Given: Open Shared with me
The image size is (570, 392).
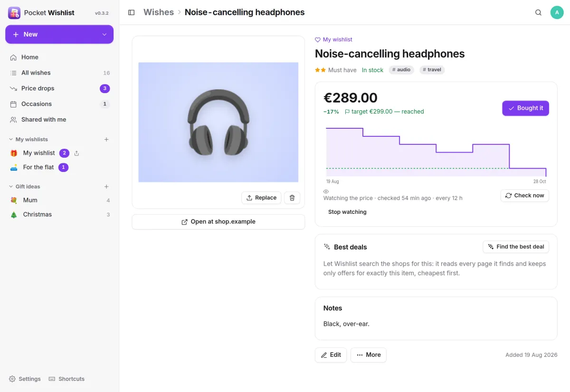Looking at the screenshot, I should tap(59, 120).
